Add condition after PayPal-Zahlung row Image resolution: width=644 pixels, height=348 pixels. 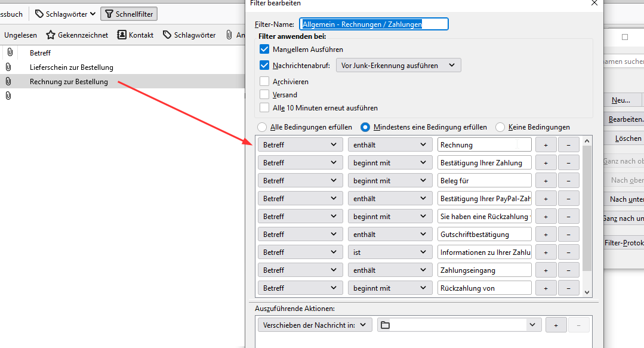[x=546, y=198]
